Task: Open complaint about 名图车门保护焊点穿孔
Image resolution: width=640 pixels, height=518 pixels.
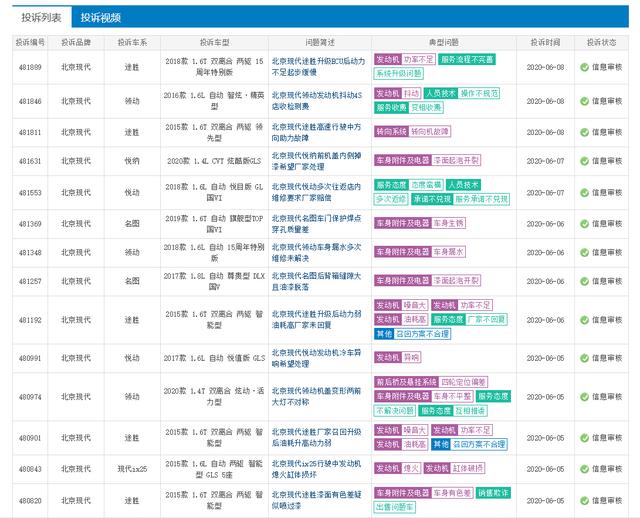Action: coord(316,224)
